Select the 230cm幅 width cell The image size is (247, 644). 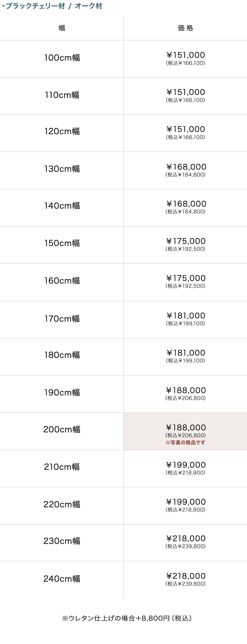pyautogui.click(x=62, y=541)
